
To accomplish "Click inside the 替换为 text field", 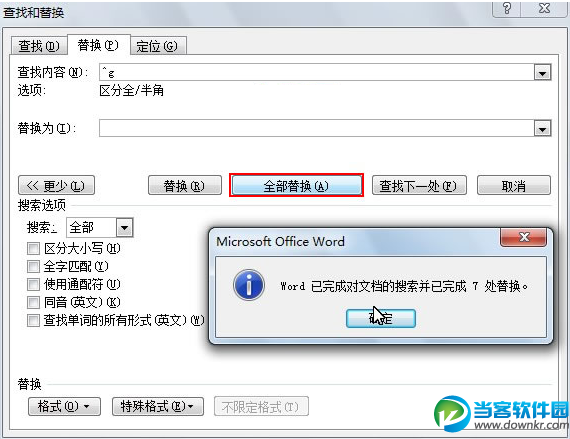I will 316,129.
